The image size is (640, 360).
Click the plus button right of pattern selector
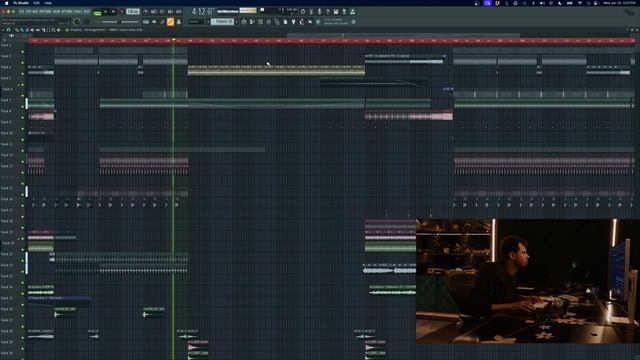tap(237, 22)
